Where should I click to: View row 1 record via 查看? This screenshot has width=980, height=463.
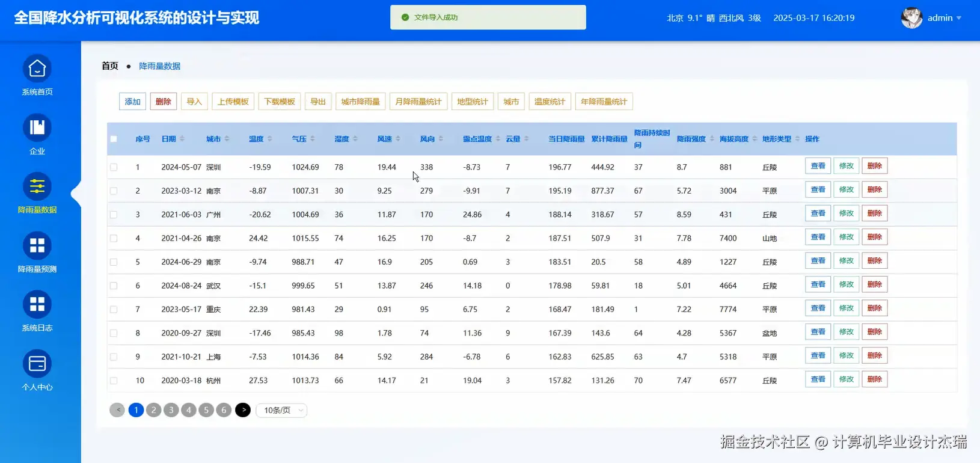[818, 166]
